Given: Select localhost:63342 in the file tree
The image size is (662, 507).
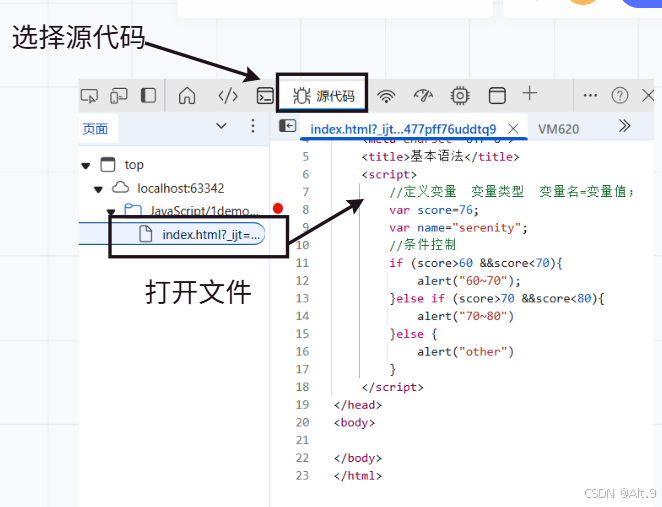Looking at the screenshot, I should click(x=180, y=188).
